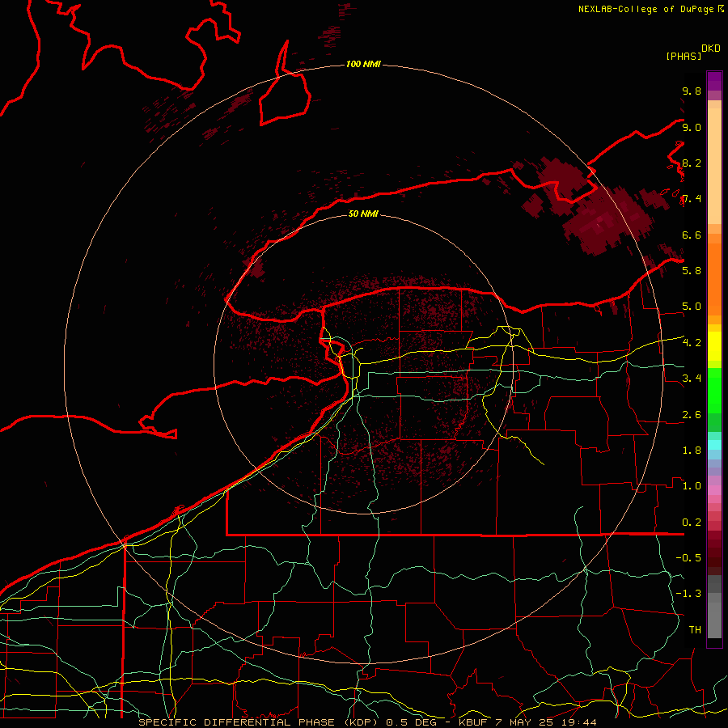Click the 4.2 scale value
Screen dimensions: 728x728
(x=692, y=343)
